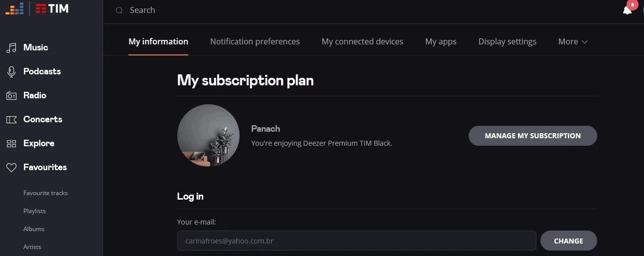The width and height of the screenshot is (644, 256).
Task: Open the notifications bell icon
Action: [x=627, y=10]
